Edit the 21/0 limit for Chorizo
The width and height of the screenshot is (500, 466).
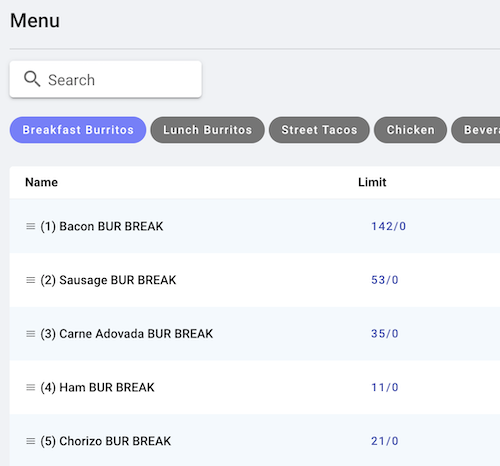(385, 441)
